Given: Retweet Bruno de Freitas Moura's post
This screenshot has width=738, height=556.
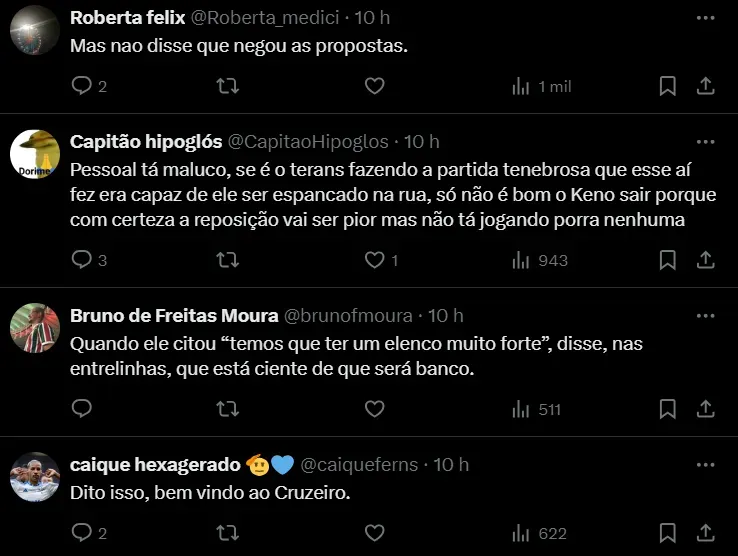Looking at the screenshot, I should [x=228, y=409].
